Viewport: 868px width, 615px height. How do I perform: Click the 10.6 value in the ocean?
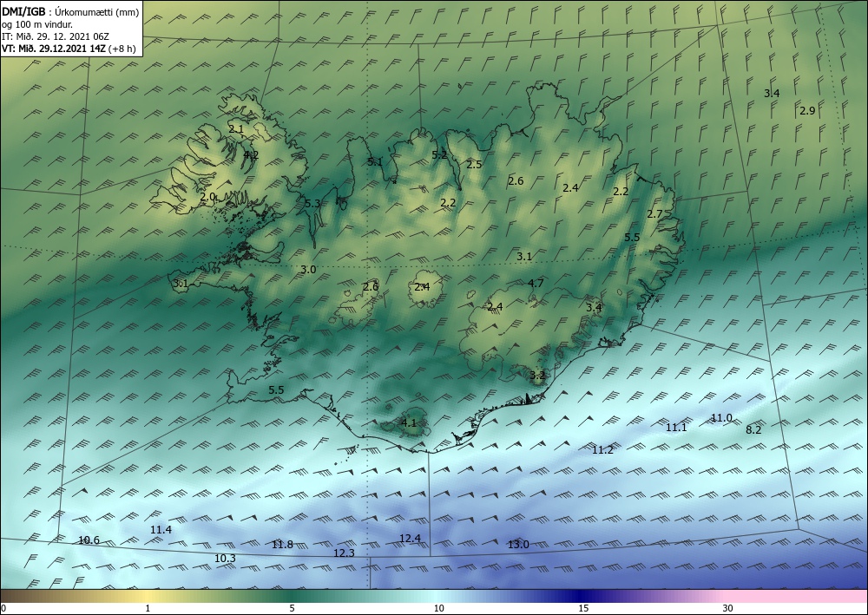click(89, 540)
